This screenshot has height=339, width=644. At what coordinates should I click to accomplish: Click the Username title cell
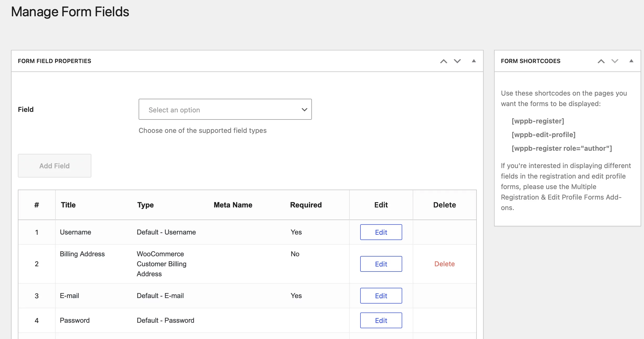click(75, 232)
